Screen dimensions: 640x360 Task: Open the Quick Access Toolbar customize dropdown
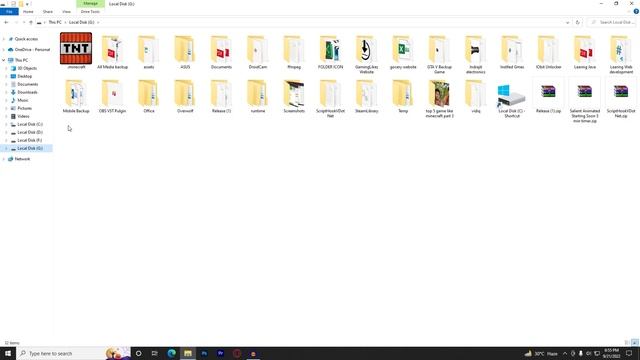[27, 4]
